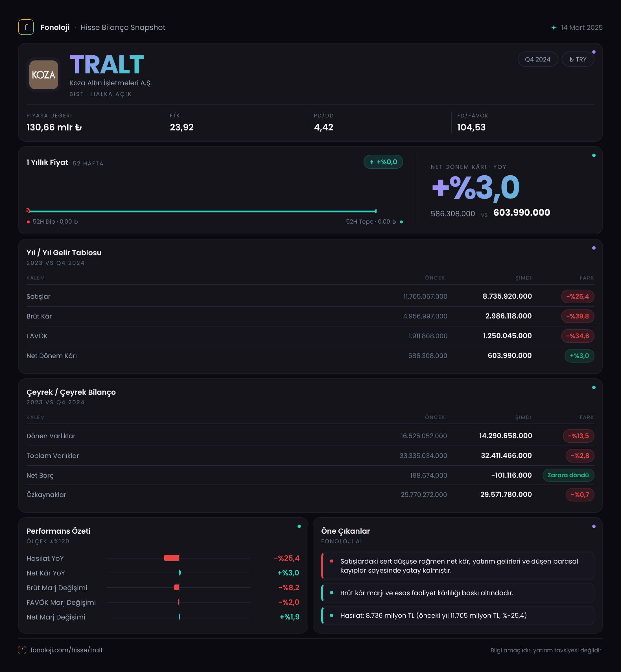Click the Fonoloji brand name in header
Image resolution: width=621 pixels, height=672 pixels.
tap(55, 28)
